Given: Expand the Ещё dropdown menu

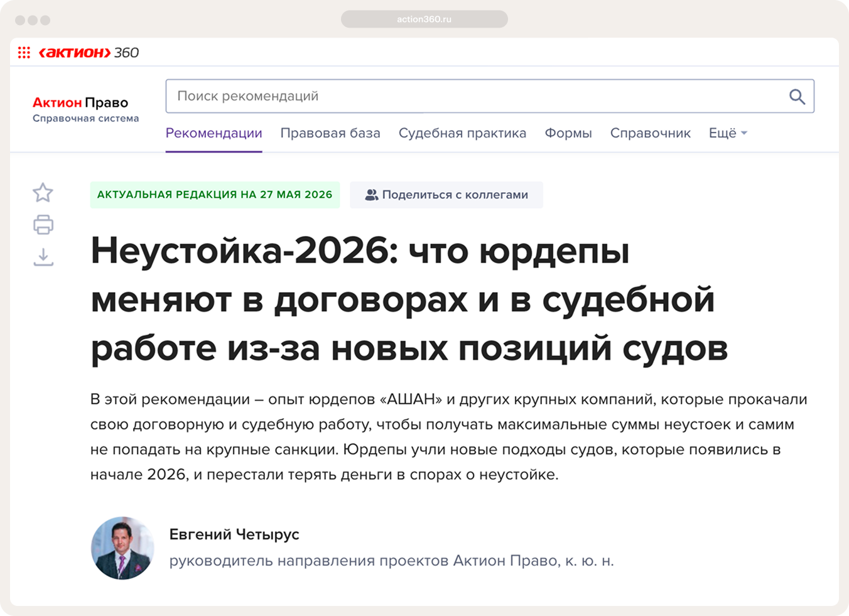Looking at the screenshot, I should point(728,133).
